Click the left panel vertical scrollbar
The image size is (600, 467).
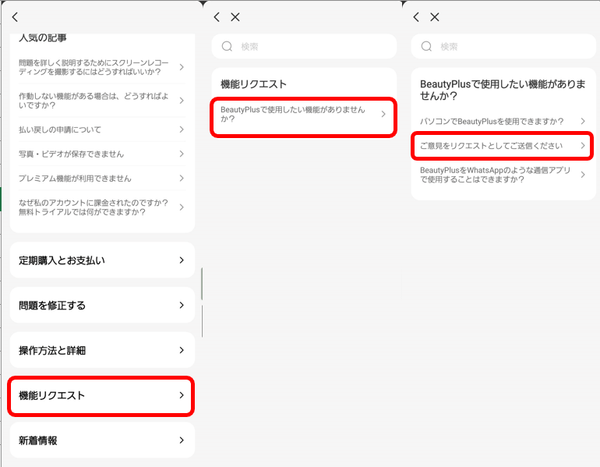202,302
